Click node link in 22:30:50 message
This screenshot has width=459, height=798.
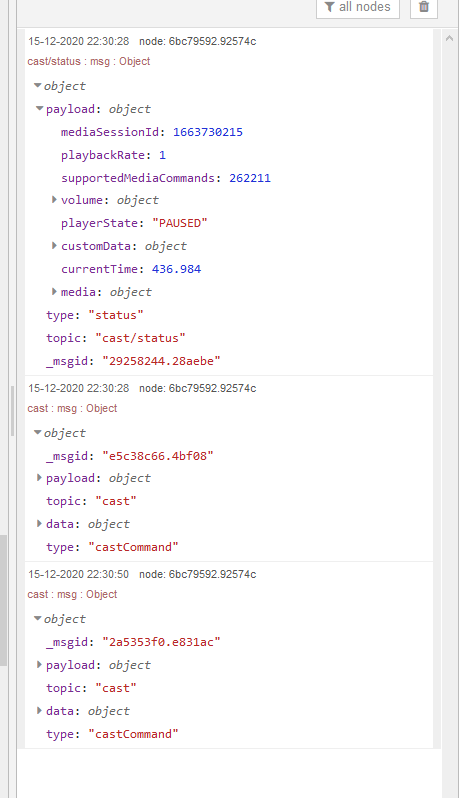pyautogui.click(x=197, y=574)
